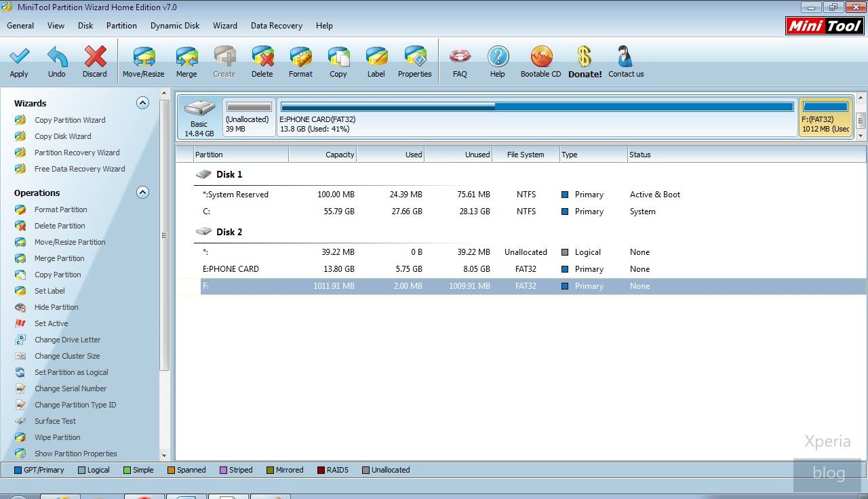Click the Discard red X icon
Viewport: 868px width, 499px height.
coord(95,56)
